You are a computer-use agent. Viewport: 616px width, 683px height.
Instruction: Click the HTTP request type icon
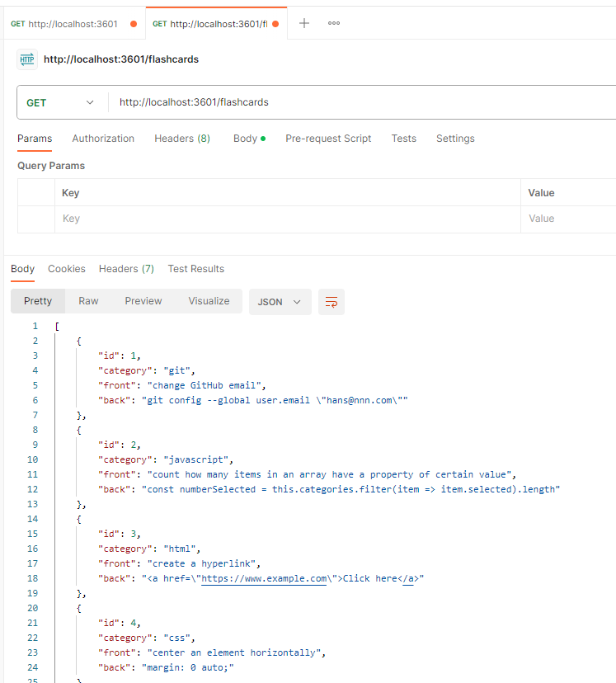point(27,59)
